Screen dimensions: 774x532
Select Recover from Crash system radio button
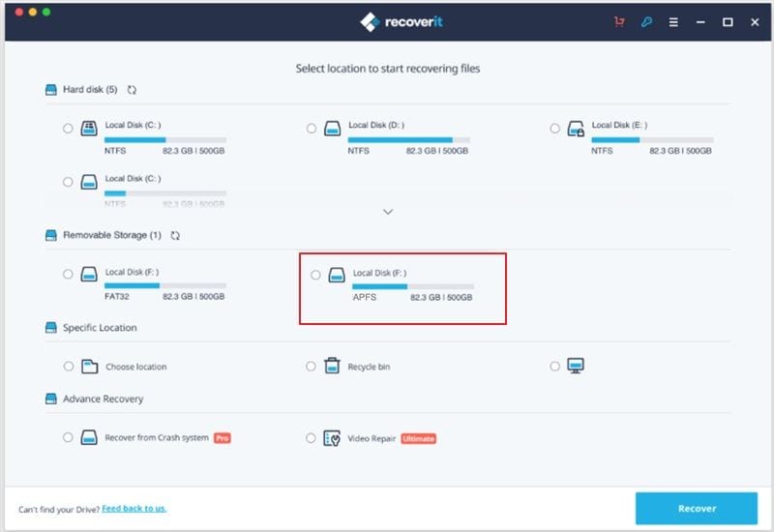tap(68, 437)
